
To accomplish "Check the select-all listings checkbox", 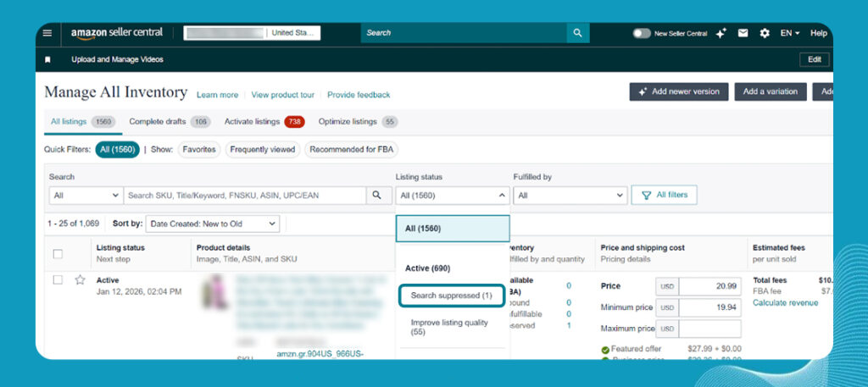I will 58,253.
